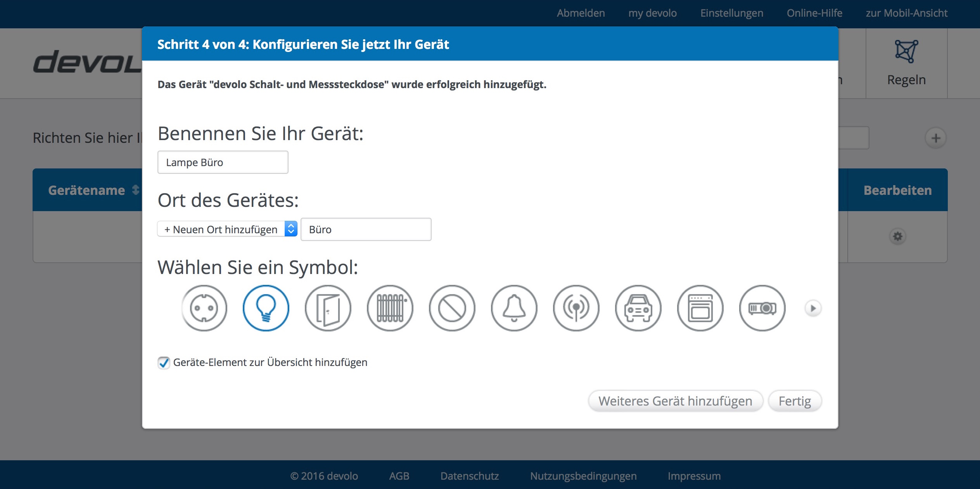Choose the radiator symbol
Image resolution: width=980 pixels, height=489 pixels.
390,308
